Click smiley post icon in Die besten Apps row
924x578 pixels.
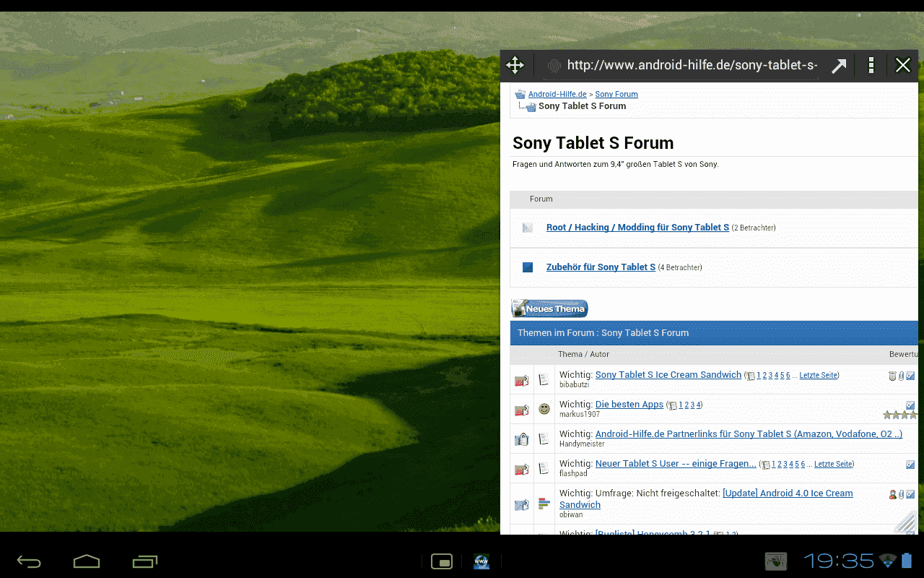pyautogui.click(x=544, y=409)
